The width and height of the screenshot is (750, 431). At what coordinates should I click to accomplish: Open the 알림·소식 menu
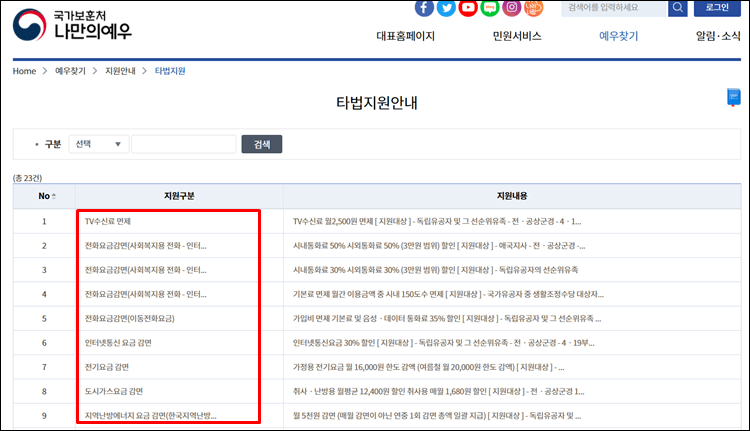pyautogui.click(x=718, y=36)
